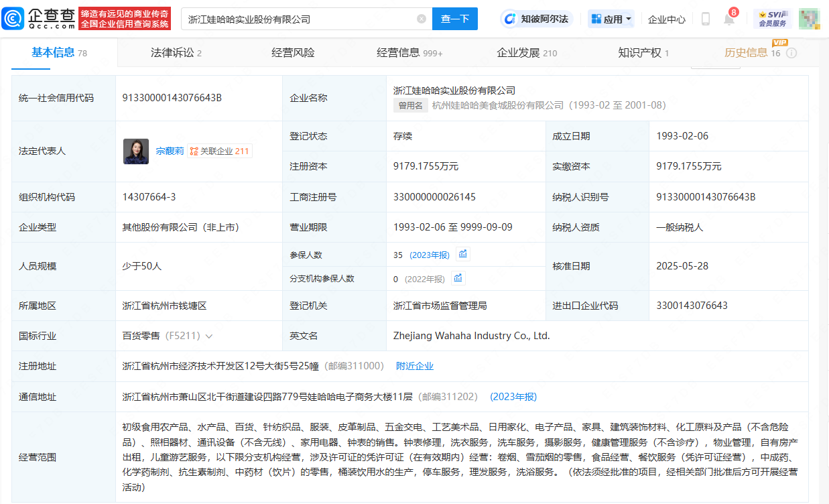View the chart icon beside 0 (2022年报)
This screenshot has height=504, width=829.
pyautogui.click(x=458, y=278)
